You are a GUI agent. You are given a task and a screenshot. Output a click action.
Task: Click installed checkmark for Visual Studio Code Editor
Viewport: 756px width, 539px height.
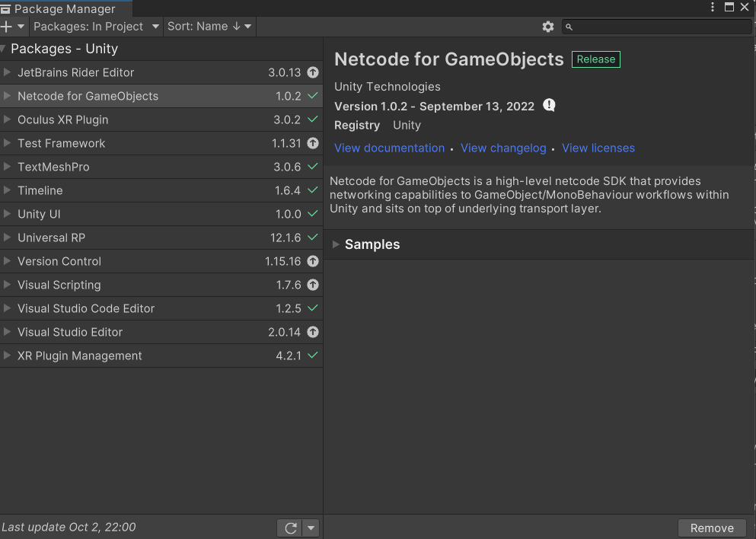[x=313, y=308]
